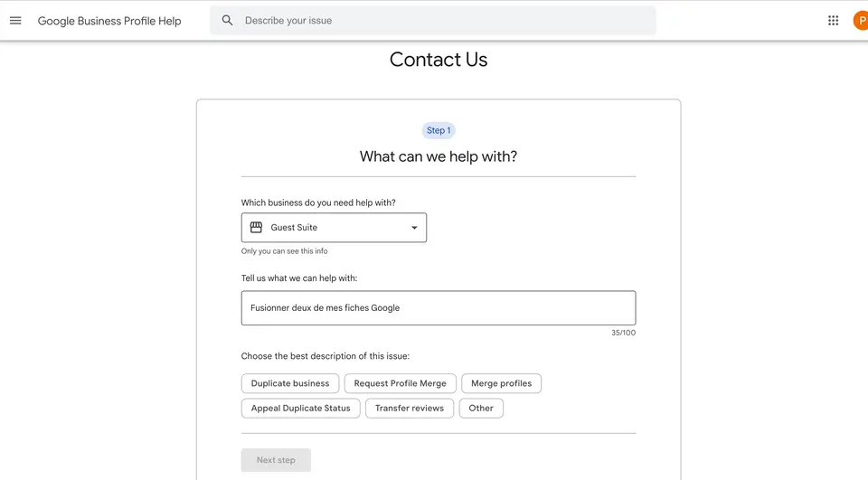The width and height of the screenshot is (868, 480).
Task: Select the Request Profile Merge chip
Action: pyautogui.click(x=401, y=383)
